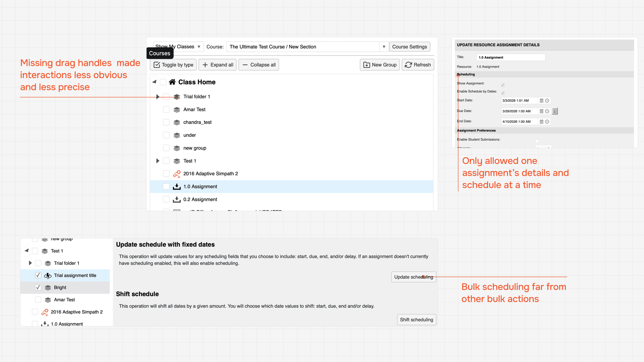
Task: Toggle the Show Assignment checkbox
Action: point(503,85)
